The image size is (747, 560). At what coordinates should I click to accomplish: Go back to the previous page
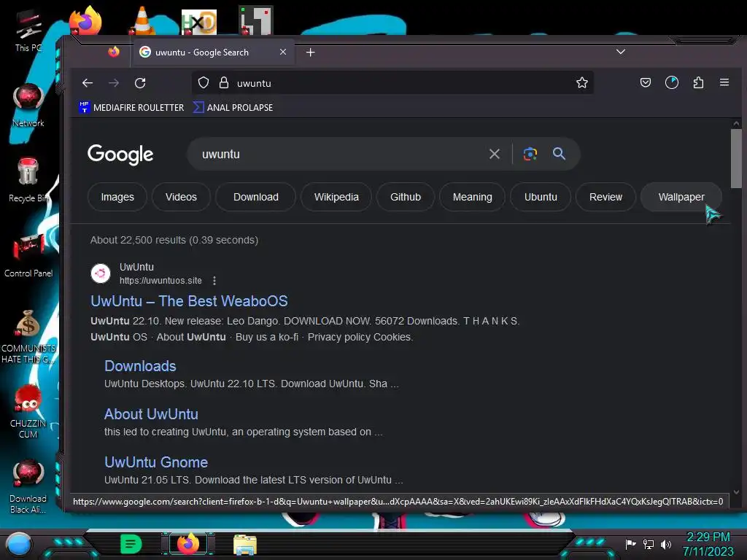tap(88, 83)
